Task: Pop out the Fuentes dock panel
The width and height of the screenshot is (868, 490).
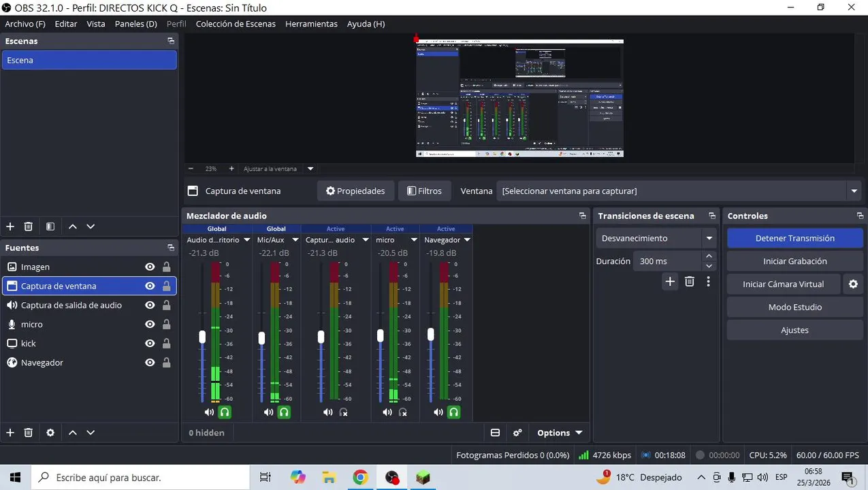Action: click(x=171, y=248)
